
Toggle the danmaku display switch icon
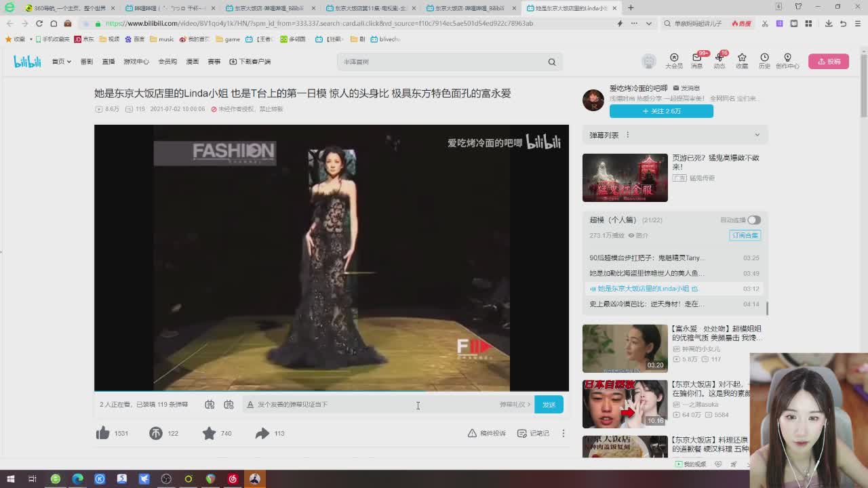[x=210, y=405]
